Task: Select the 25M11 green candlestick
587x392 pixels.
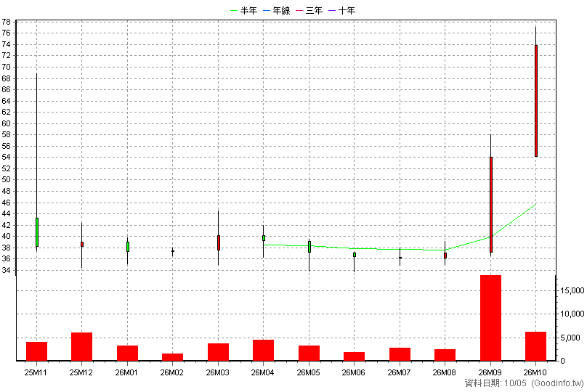Action: pos(36,232)
